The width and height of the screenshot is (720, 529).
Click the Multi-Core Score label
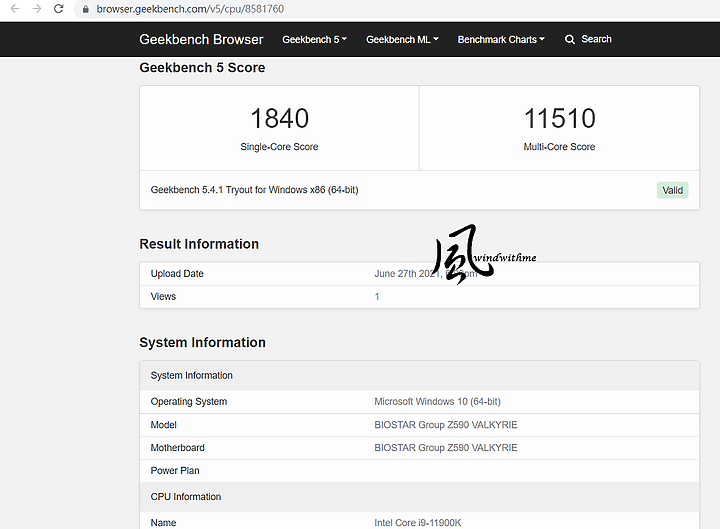tap(559, 147)
